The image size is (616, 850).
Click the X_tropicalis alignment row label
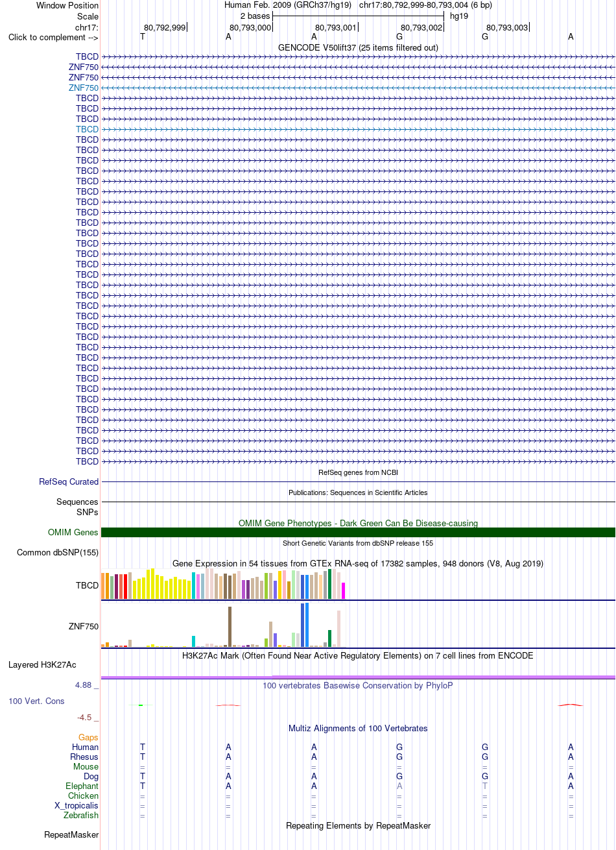[77, 806]
